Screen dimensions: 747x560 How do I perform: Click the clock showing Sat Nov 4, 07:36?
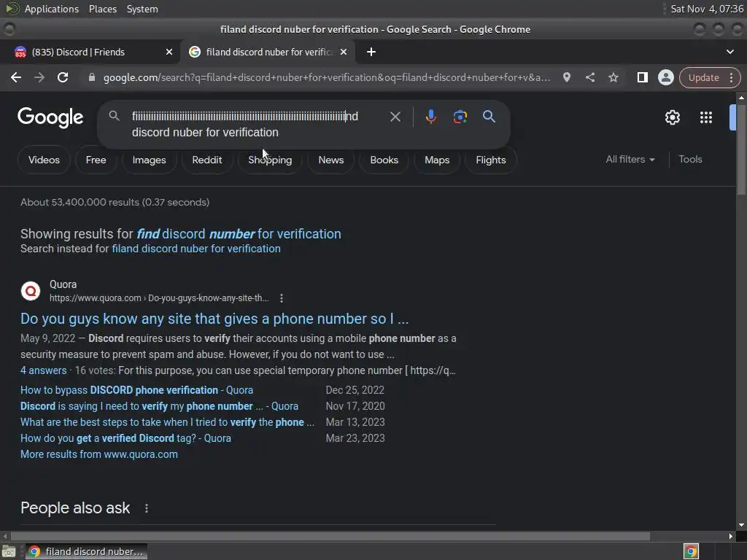(x=707, y=9)
